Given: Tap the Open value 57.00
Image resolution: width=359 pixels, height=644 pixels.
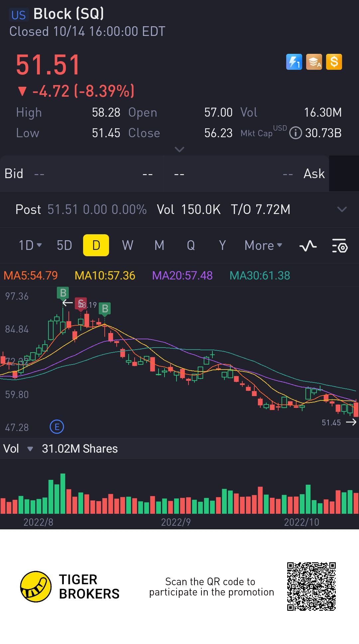Looking at the screenshot, I should [218, 112].
